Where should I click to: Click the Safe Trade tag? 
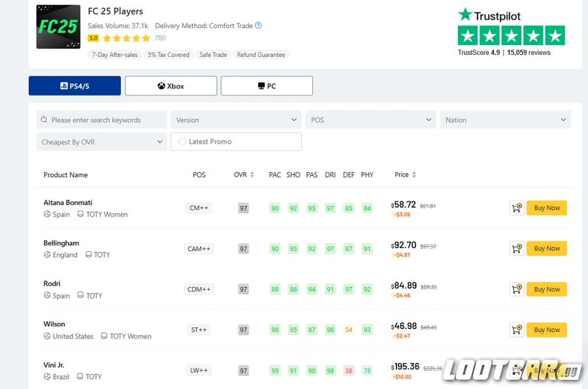[x=213, y=55]
